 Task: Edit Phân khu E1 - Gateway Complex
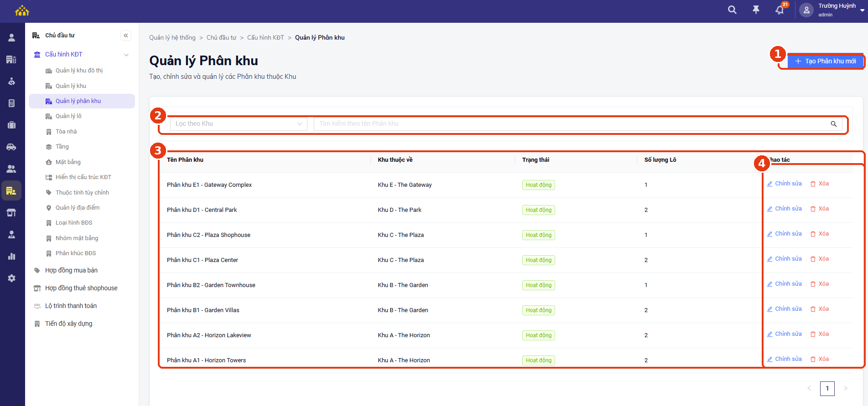pyautogui.click(x=785, y=184)
